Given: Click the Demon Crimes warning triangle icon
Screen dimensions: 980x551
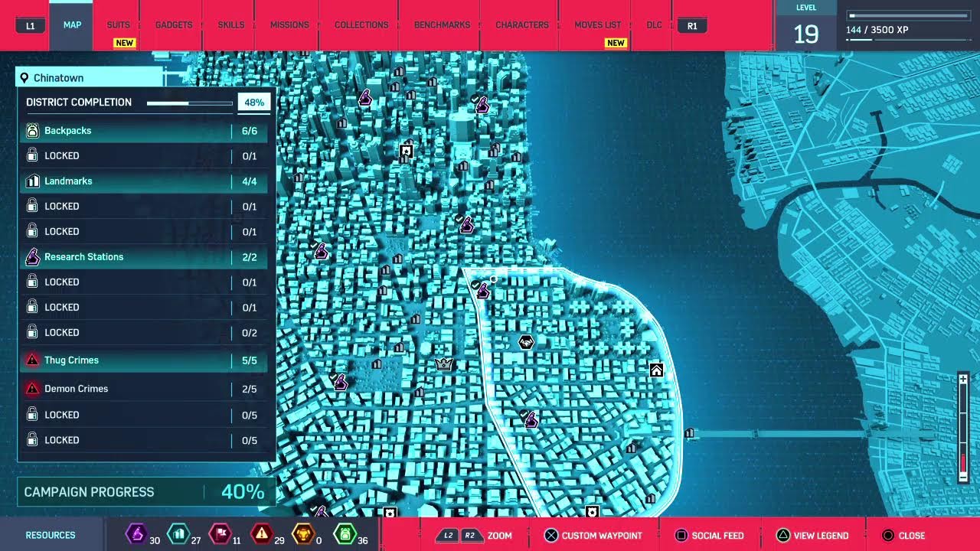Looking at the screenshot, I should point(32,389).
